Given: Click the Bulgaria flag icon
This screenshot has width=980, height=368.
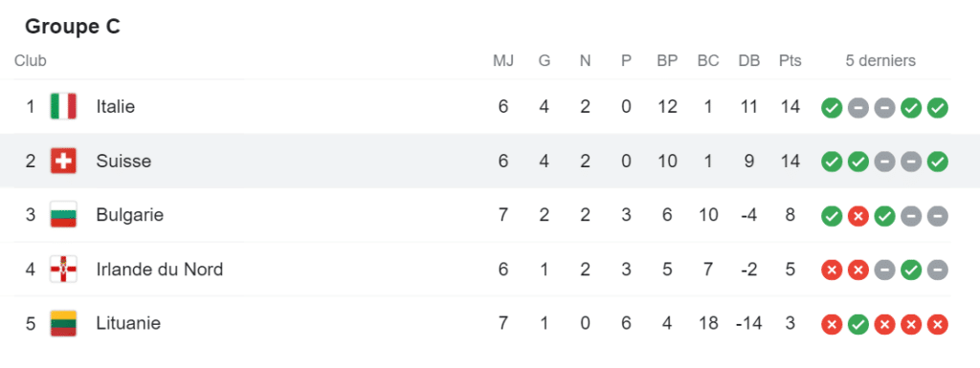Looking at the screenshot, I should tap(63, 215).
